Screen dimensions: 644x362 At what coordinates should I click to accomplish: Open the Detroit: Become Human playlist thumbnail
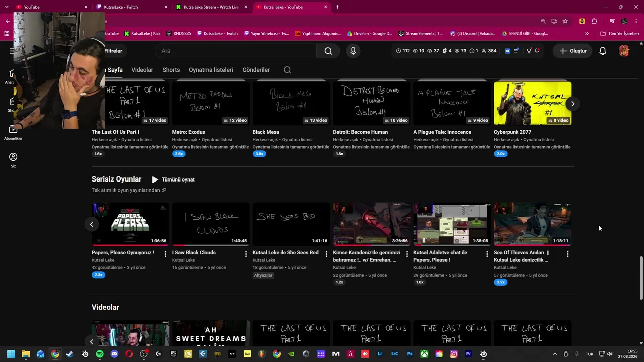click(x=371, y=103)
